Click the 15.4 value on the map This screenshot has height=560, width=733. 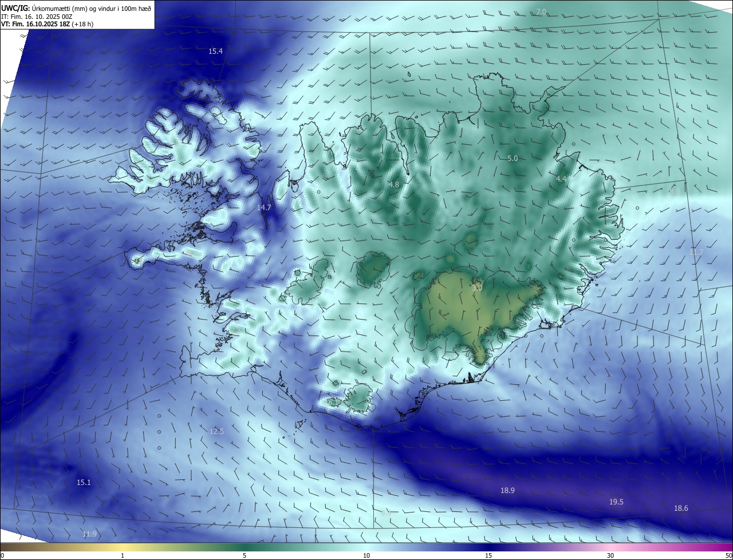(215, 52)
